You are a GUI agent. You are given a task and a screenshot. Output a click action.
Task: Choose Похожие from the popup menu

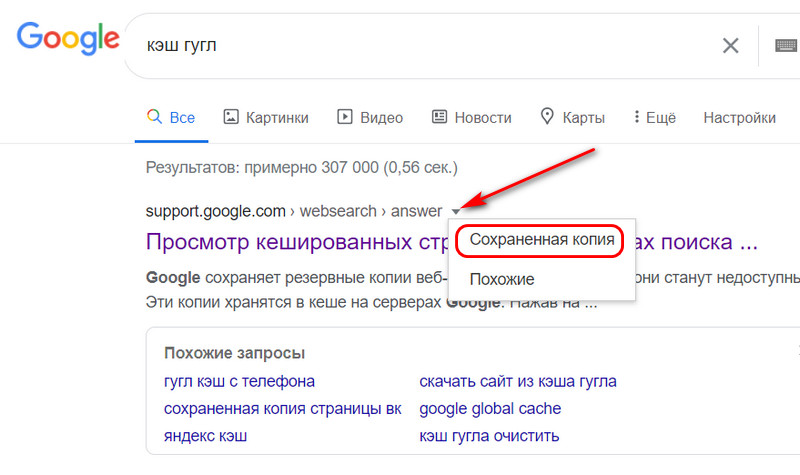click(x=502, y=279)
